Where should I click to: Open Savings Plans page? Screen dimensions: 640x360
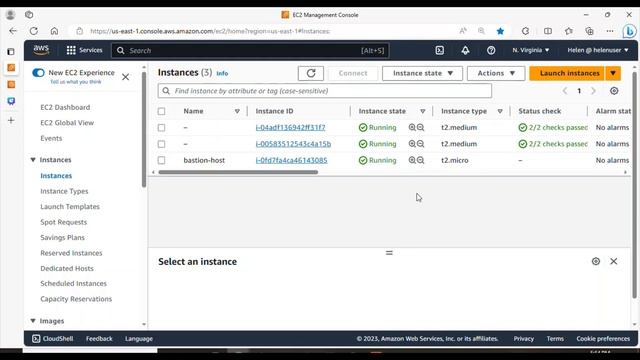(62, 238)
